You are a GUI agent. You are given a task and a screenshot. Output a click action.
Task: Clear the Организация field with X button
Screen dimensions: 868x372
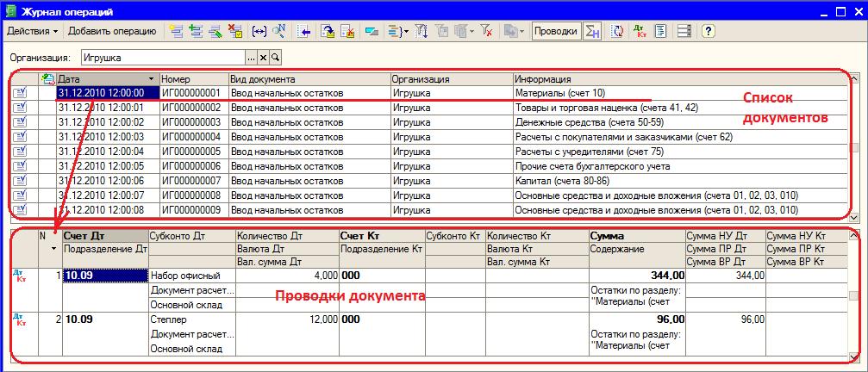click(x=264, y=58)
